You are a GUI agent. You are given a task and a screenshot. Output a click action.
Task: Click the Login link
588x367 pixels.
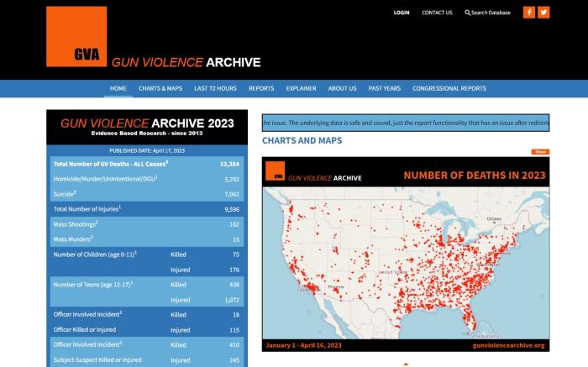click(402, 13)
